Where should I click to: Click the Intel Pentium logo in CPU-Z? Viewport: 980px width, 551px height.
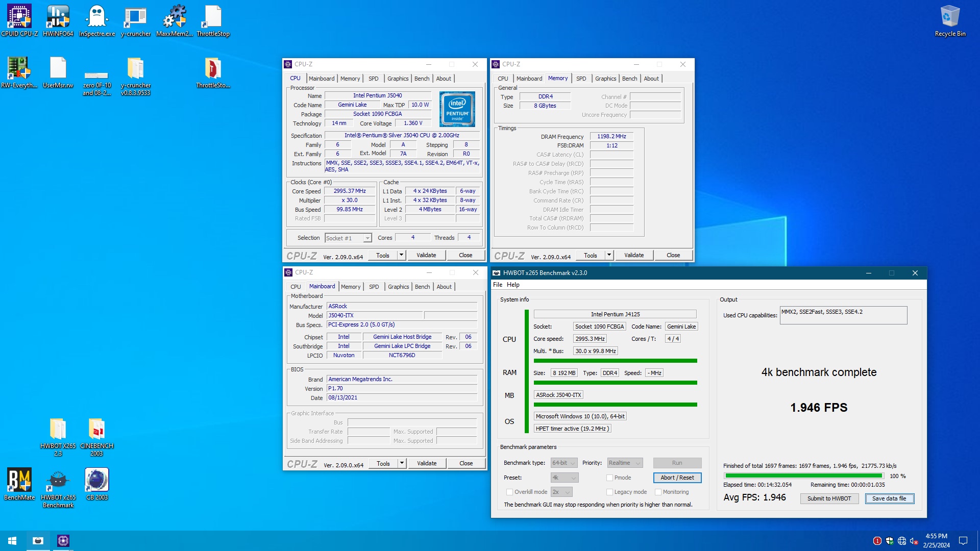457,109
